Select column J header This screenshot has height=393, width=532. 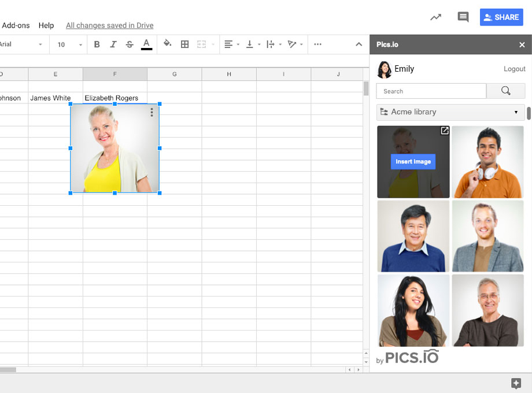click(x=337, y=74)
